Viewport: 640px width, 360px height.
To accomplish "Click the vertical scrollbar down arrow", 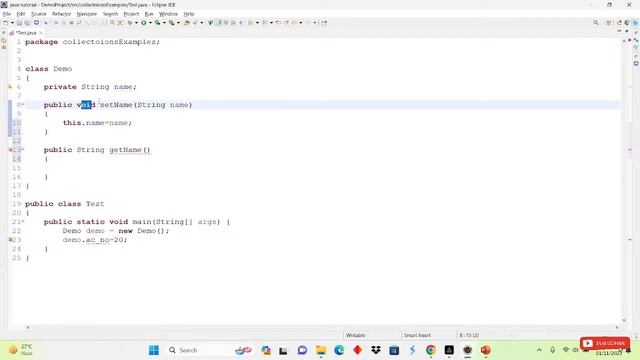I will click(624, 320).
